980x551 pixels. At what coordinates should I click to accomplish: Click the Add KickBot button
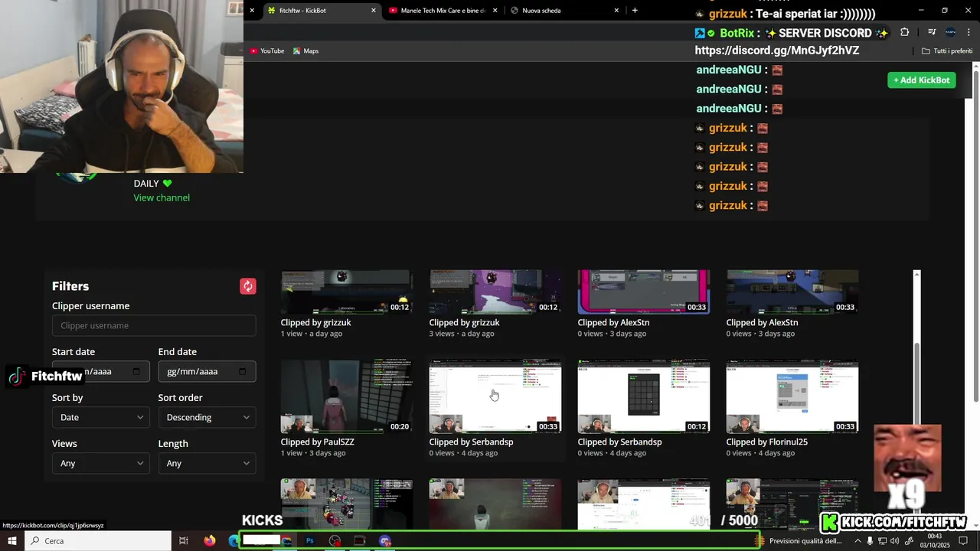click(921, 80)
